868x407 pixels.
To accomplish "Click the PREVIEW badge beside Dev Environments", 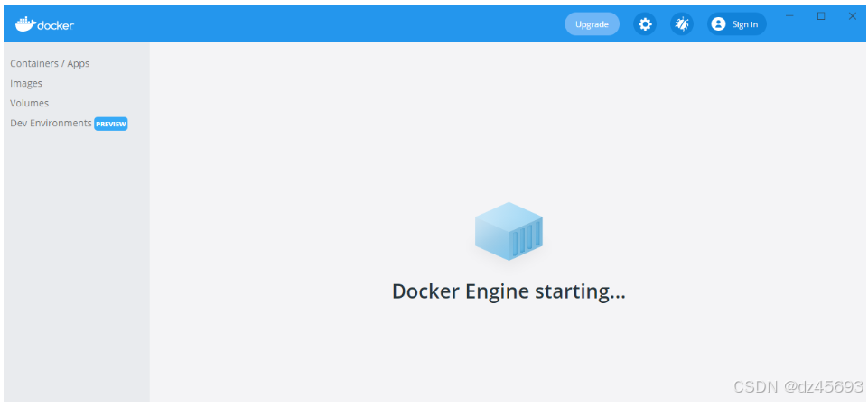I will point(111,124).
